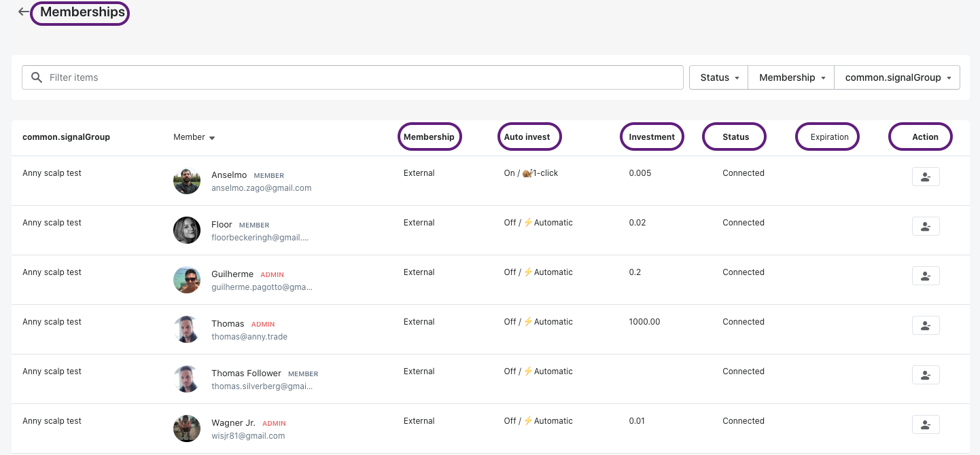Click Floor's profile avatar
Screen dimensions: 980x455
[x=187, y=230]
